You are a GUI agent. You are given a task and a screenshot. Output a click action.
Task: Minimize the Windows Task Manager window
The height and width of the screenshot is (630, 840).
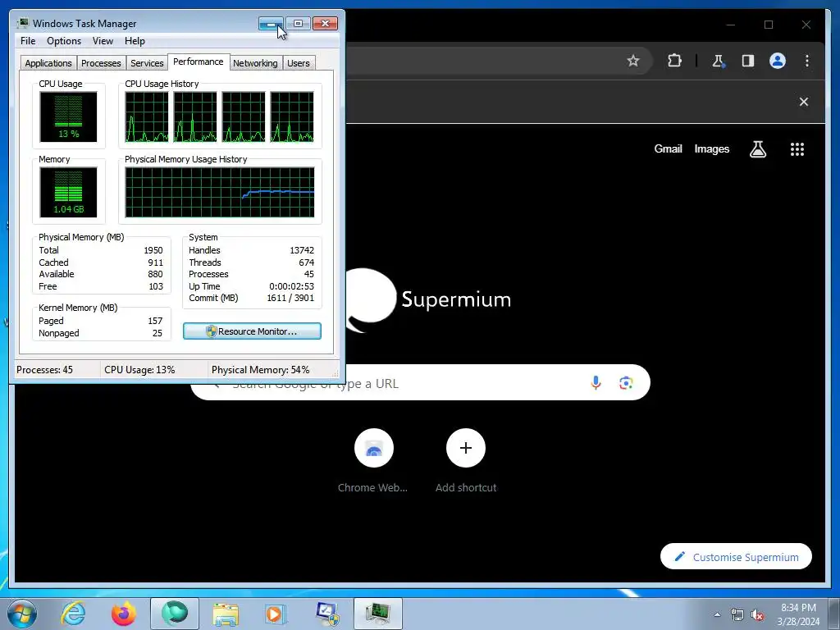click(x=271, y=24)
